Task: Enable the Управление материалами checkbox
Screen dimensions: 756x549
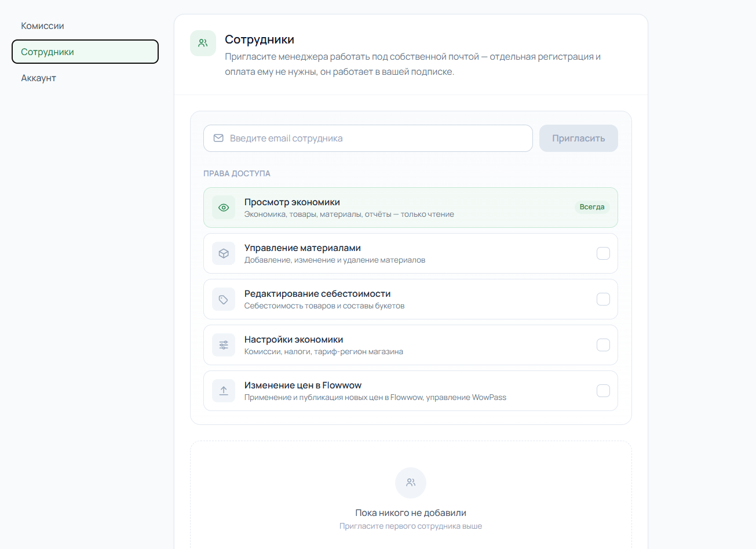Action: [x=603, y=253]
